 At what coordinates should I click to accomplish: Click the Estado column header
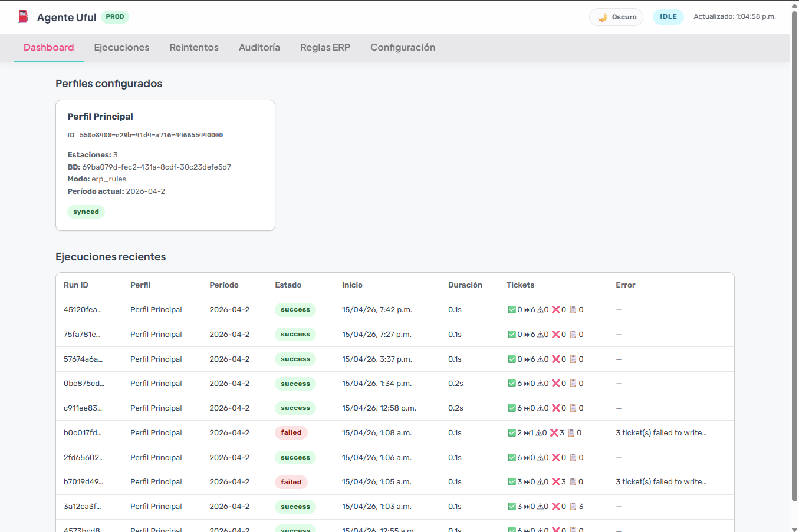pos(288,285)
